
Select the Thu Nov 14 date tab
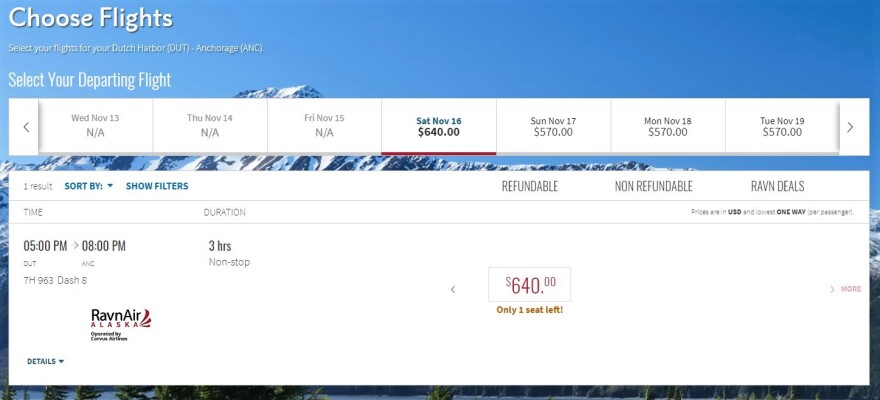click(210, 126)
